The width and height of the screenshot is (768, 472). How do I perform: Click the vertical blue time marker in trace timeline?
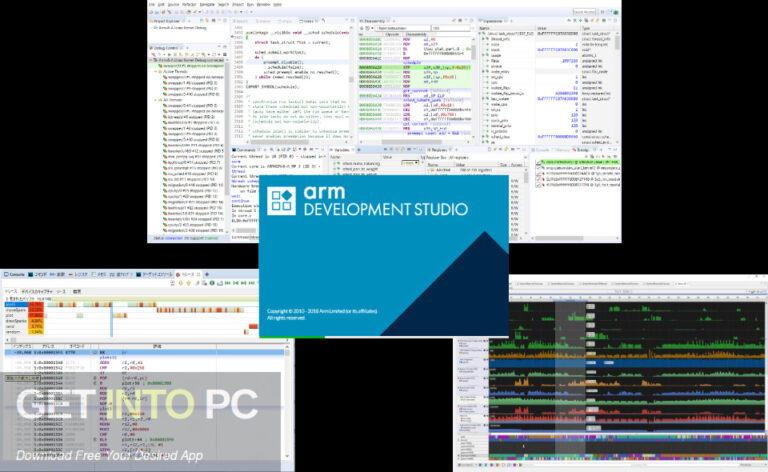click(x=112, y=318)
